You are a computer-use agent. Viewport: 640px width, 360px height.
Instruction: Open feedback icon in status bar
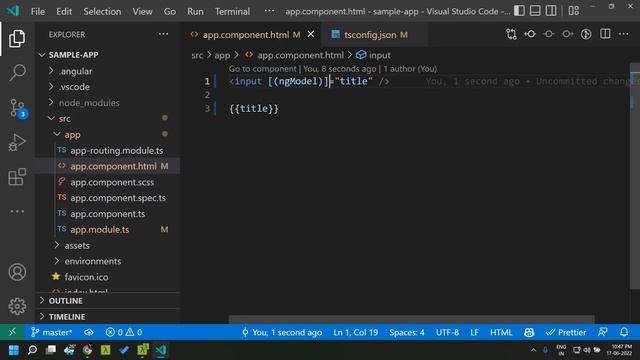click(602, 332)
